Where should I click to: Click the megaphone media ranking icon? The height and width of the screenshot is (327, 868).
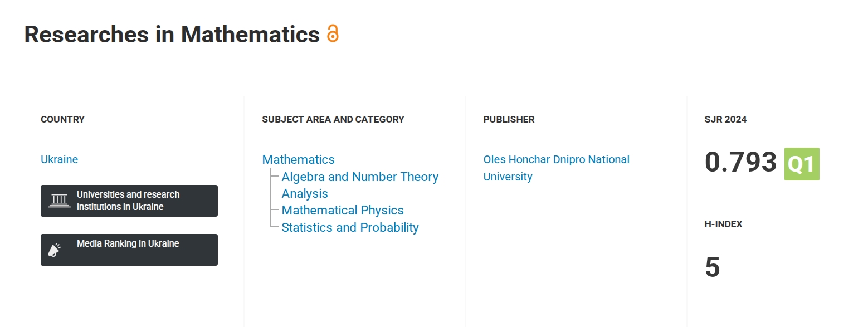[54, 250]
